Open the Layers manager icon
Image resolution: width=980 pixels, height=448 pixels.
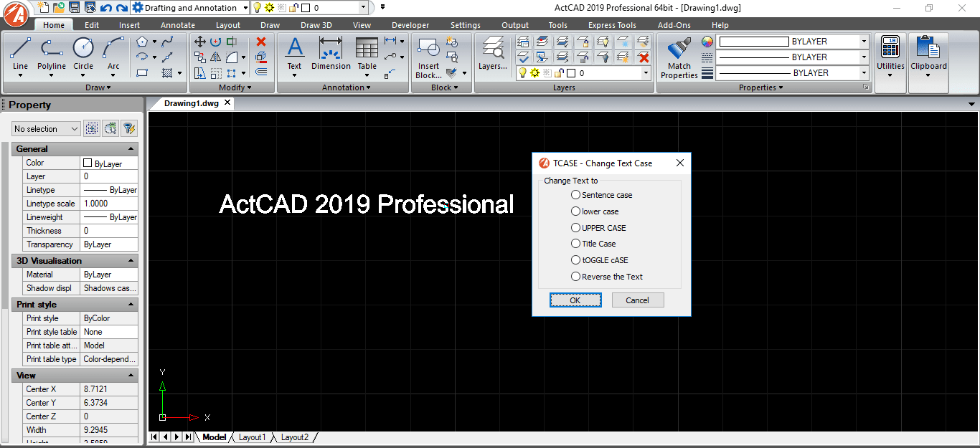pos(493,54)
